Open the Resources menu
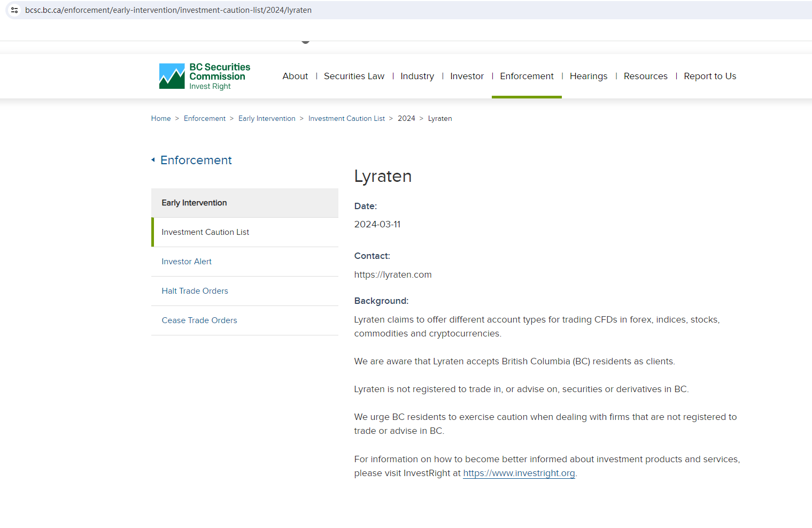Viewport: 812px width, 528px height. tap(645, 76)
